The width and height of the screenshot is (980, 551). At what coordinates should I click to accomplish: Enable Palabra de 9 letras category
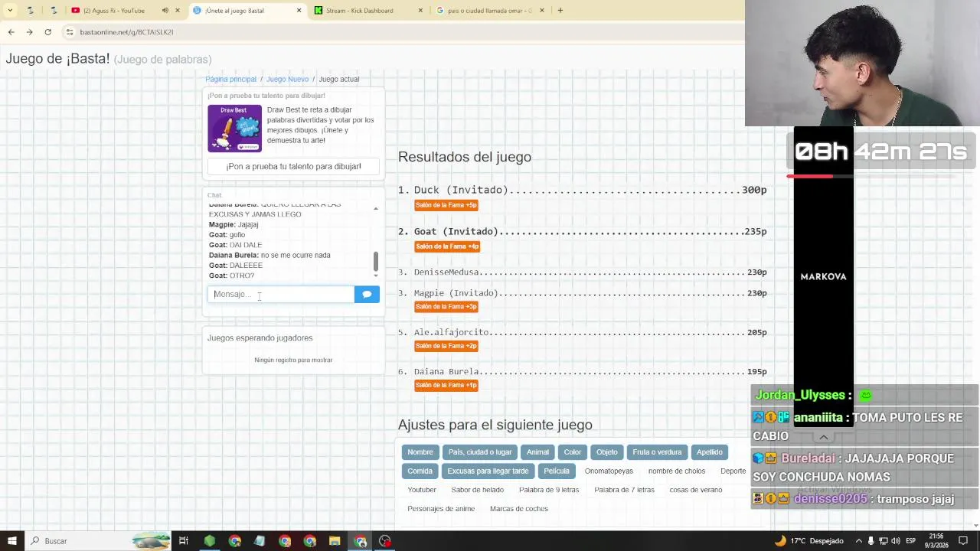click(x=549, y=490)
